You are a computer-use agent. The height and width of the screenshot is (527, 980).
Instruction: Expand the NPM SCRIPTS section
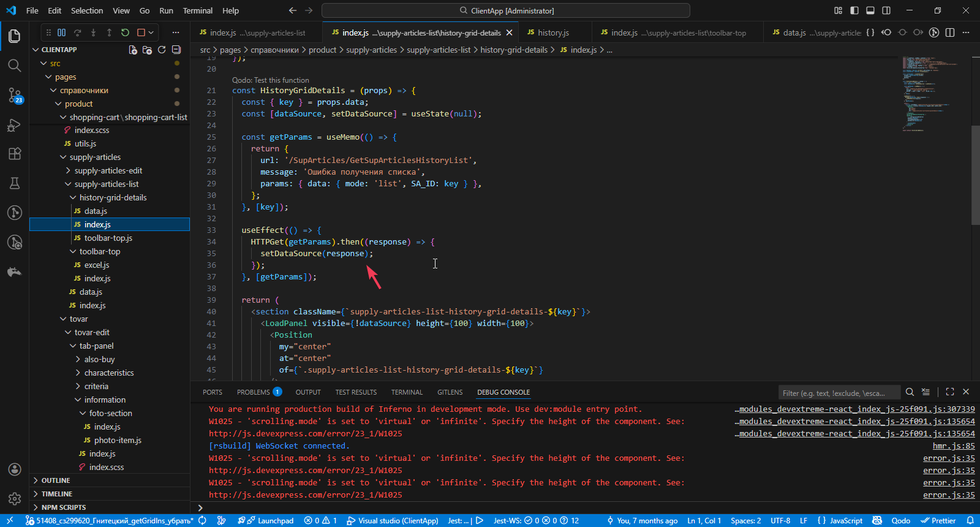(63, 507)
